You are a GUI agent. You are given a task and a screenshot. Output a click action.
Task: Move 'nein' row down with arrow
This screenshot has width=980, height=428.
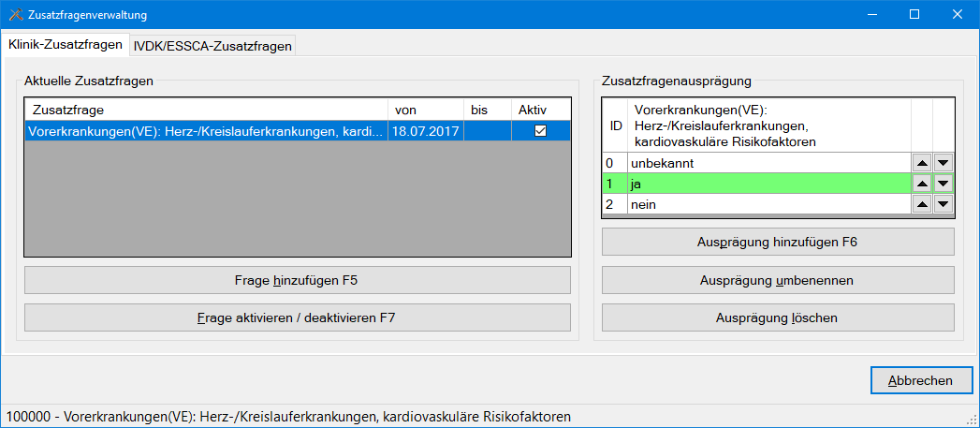[x=942, y=204]
